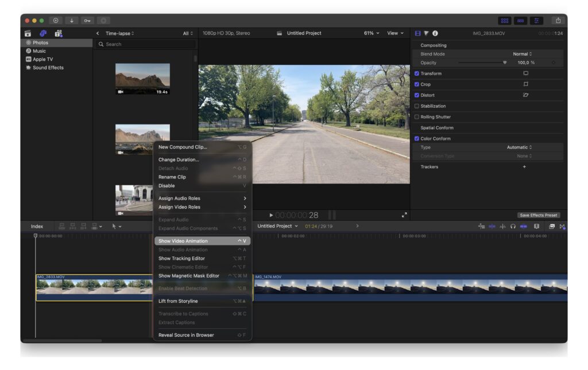Uncheck the Distort checkbox
Screen dimensions: 588x370
[417, 95]
